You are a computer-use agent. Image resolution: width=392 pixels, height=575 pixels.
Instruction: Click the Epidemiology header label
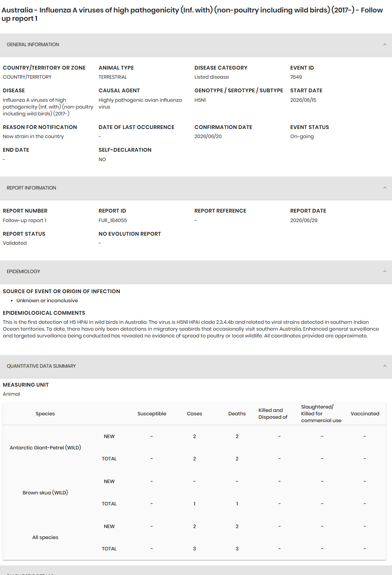point(23,272)
